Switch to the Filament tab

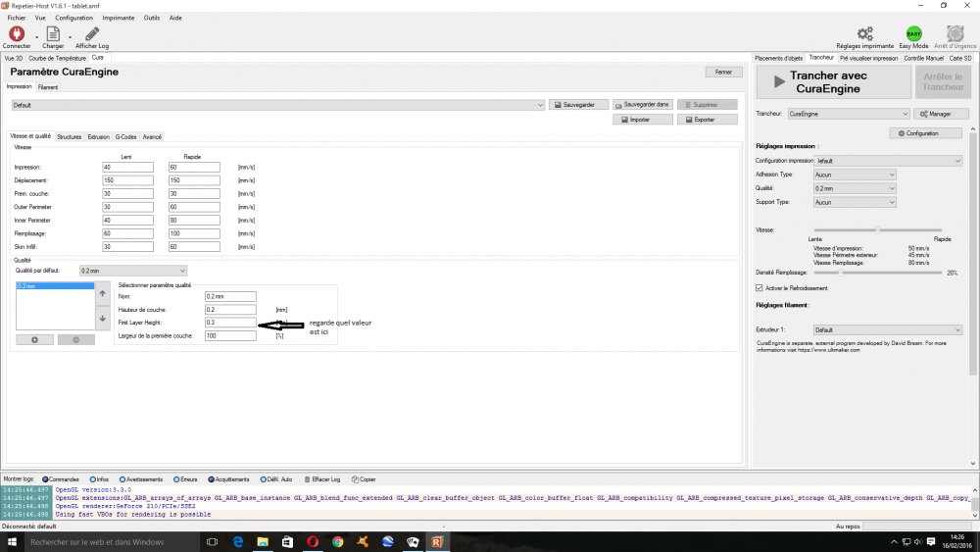point(47,87)
